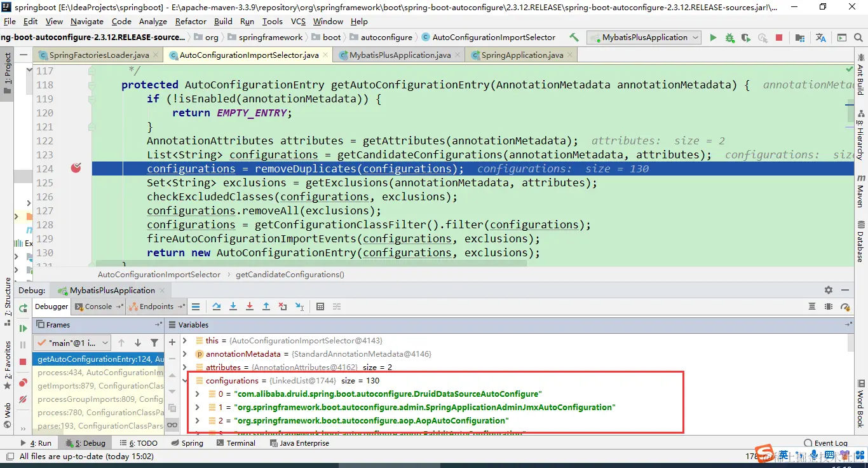
Task: Start debugging with the green bug icon
Action: click(x=729, y=38)
